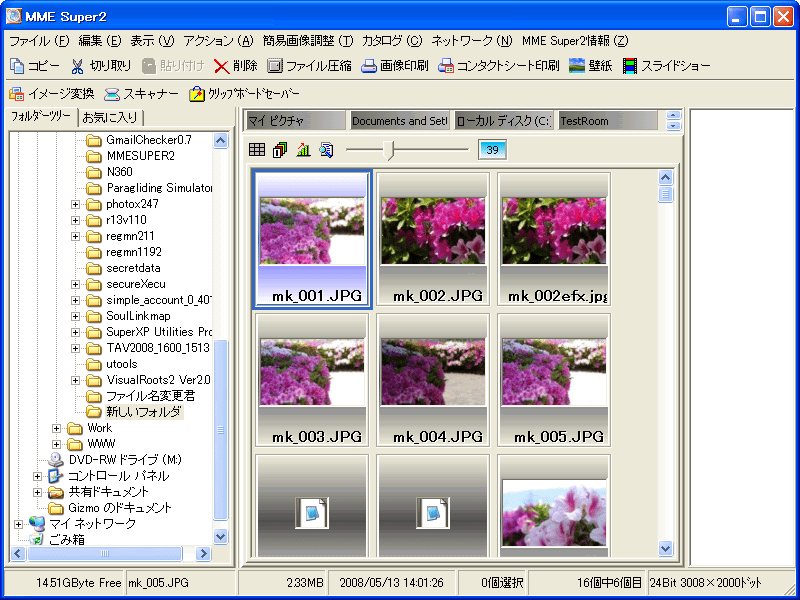Switch to the Favorites (お気に入り) tab
This screenshot has height=600, width=800.
[x=109, y=117]
